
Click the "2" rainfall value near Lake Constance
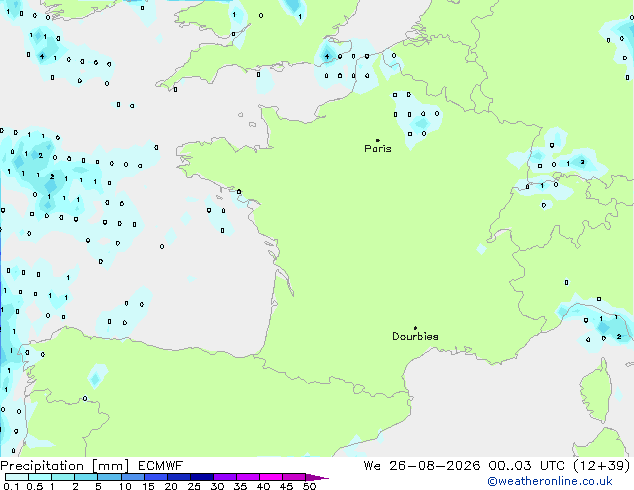tap(582, 162)
